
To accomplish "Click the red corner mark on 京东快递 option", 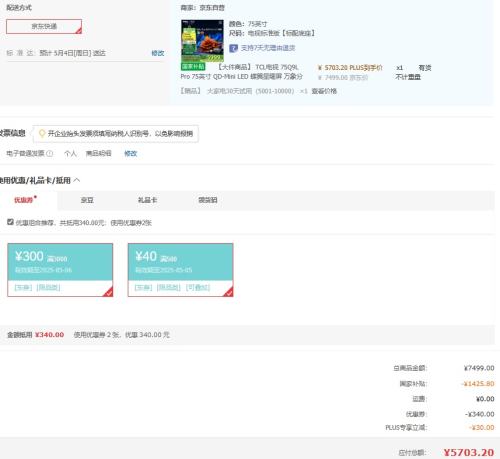I will 78,31.
